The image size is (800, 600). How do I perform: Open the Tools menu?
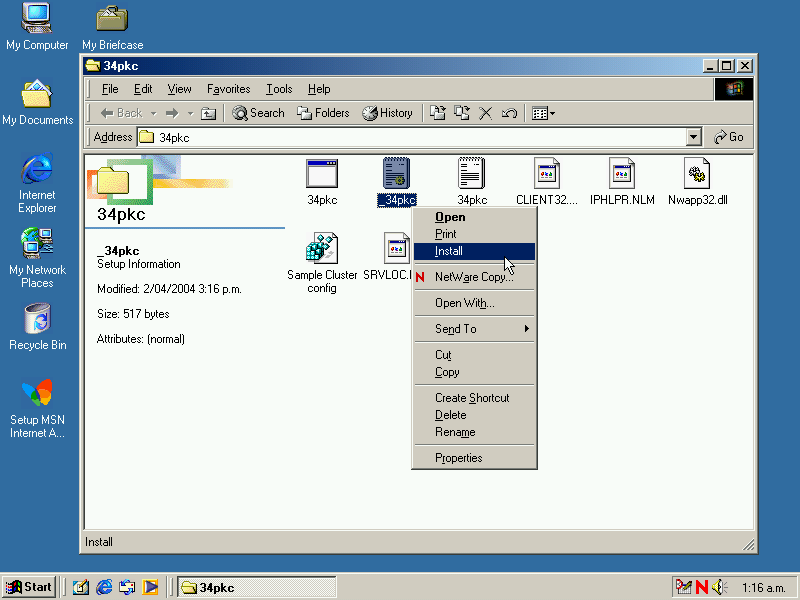(279, 89)
